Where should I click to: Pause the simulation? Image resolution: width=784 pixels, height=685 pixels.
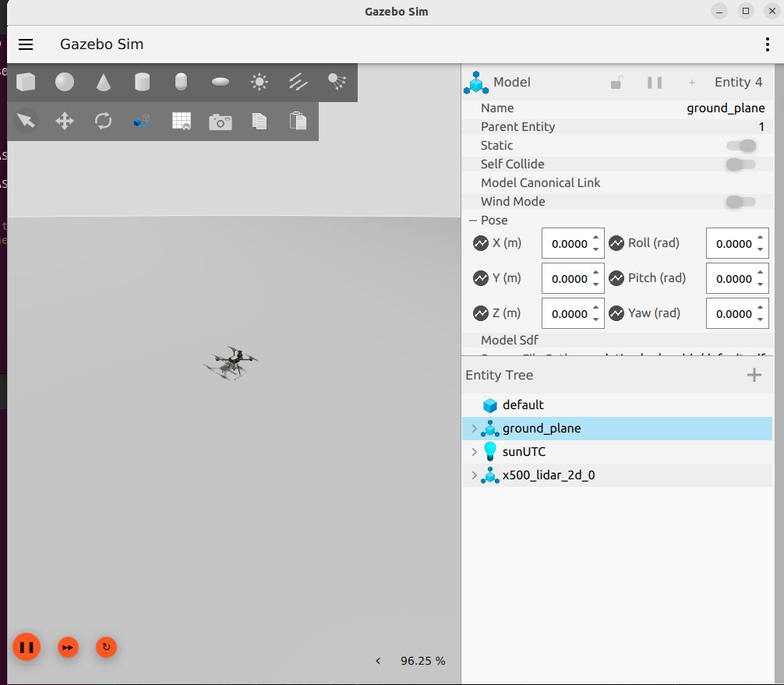click(x=26, y=647)
